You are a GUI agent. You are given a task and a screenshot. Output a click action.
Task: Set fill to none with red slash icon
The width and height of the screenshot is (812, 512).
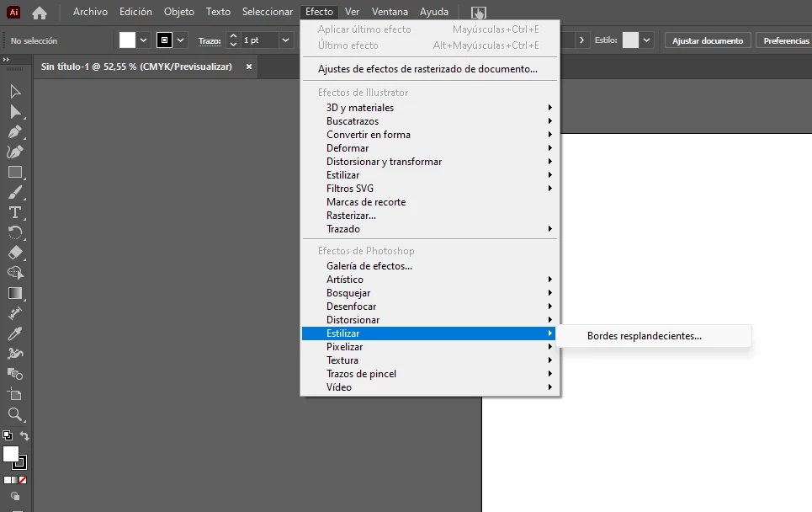(23, 480)
